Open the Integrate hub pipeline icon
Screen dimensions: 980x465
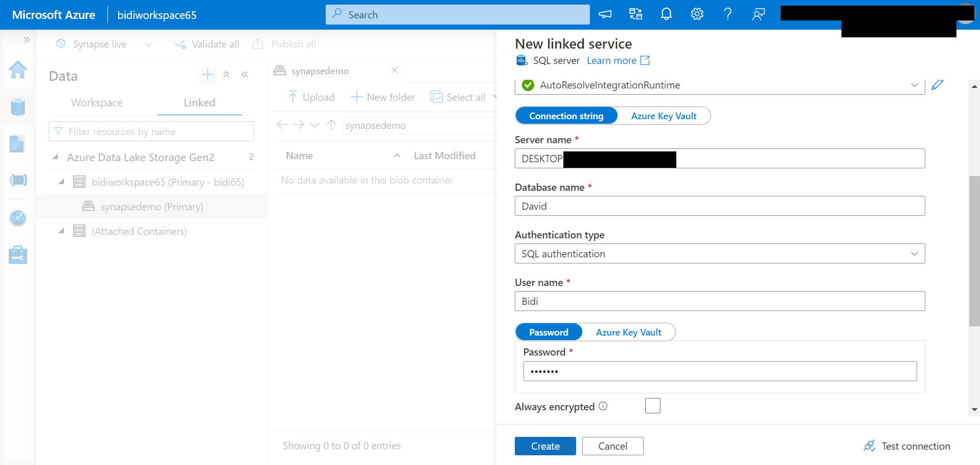18,180
